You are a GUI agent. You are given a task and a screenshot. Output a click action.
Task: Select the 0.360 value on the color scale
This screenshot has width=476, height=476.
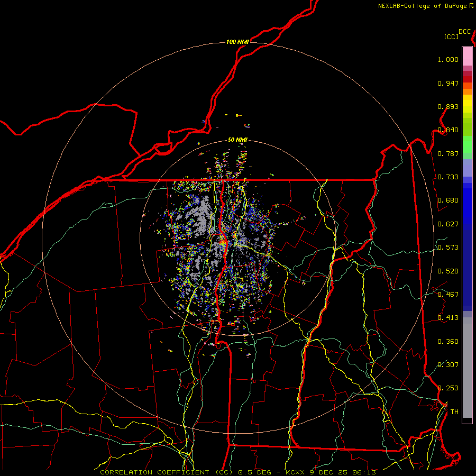click(x=448, y=342)
